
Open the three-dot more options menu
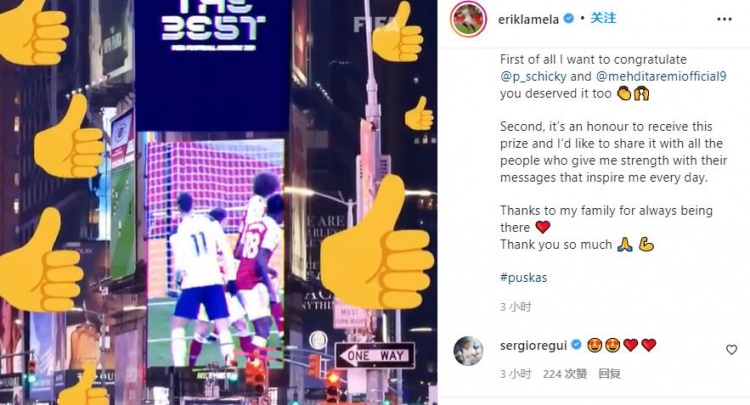coord(724,19)
